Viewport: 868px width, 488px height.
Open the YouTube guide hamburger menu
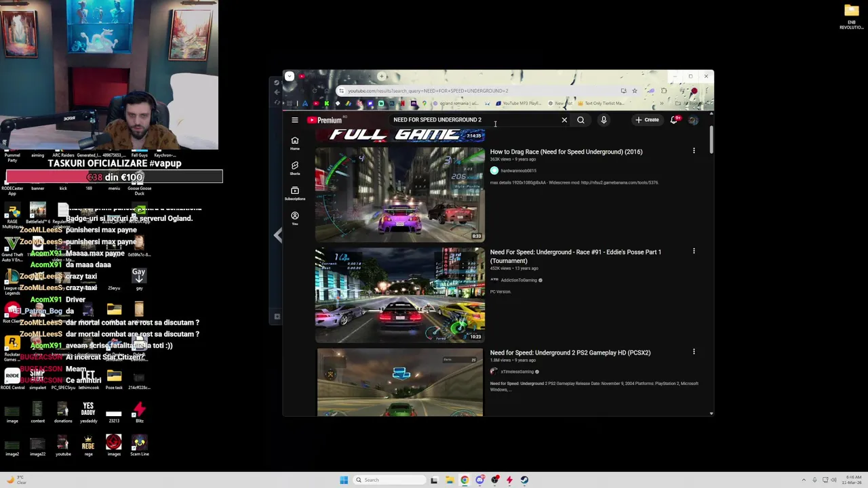click(295, 120)
